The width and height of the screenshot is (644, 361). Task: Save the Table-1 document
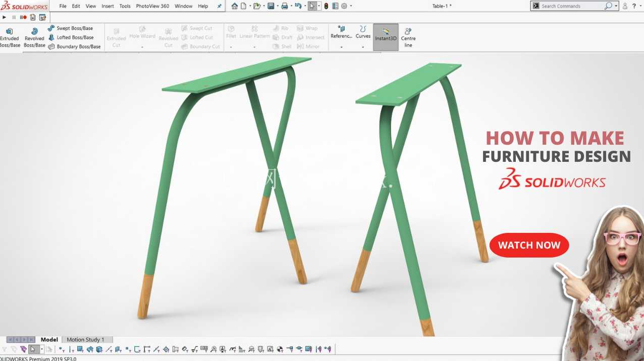pos(271,6)
